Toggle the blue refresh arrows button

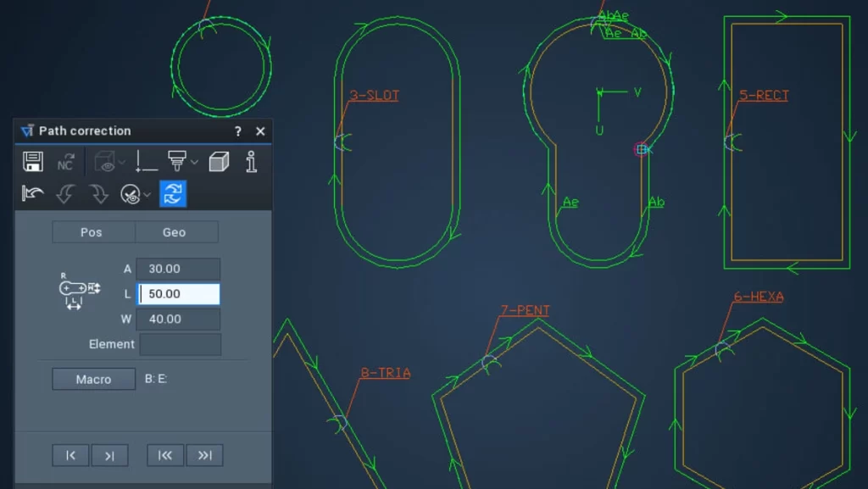pos(173,194)
